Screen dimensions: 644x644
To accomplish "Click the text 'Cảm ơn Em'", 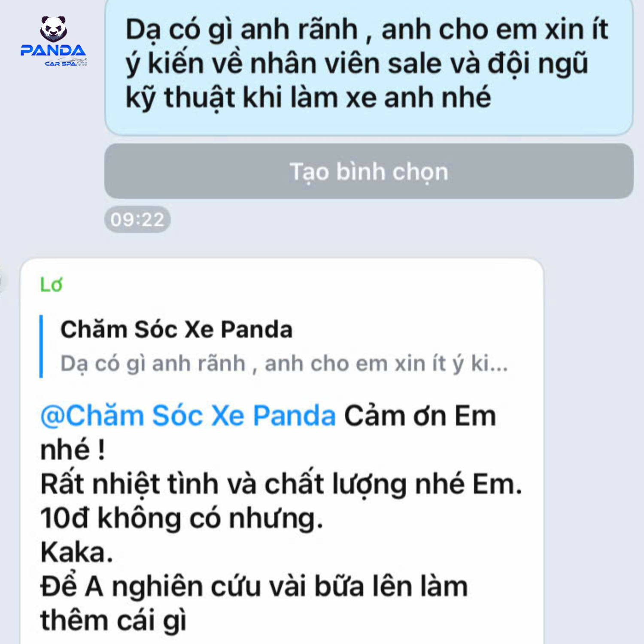I will 420,416.
